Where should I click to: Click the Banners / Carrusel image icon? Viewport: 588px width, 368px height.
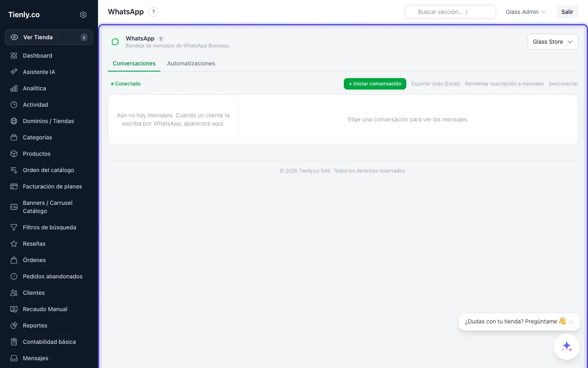[x=14, y=207]
